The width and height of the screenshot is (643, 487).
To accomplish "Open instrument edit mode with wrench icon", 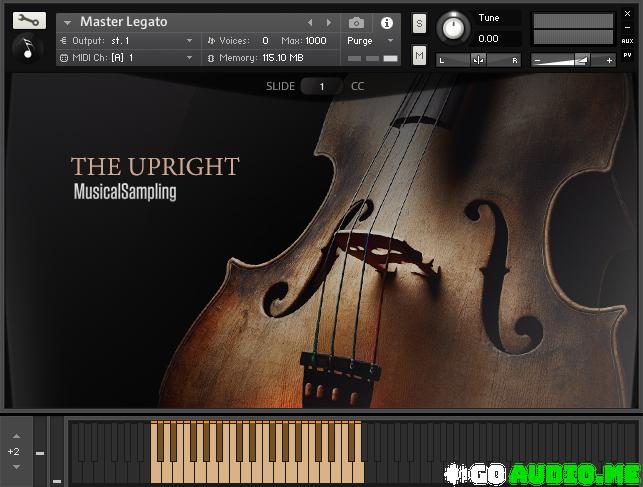I will point(29,20).
